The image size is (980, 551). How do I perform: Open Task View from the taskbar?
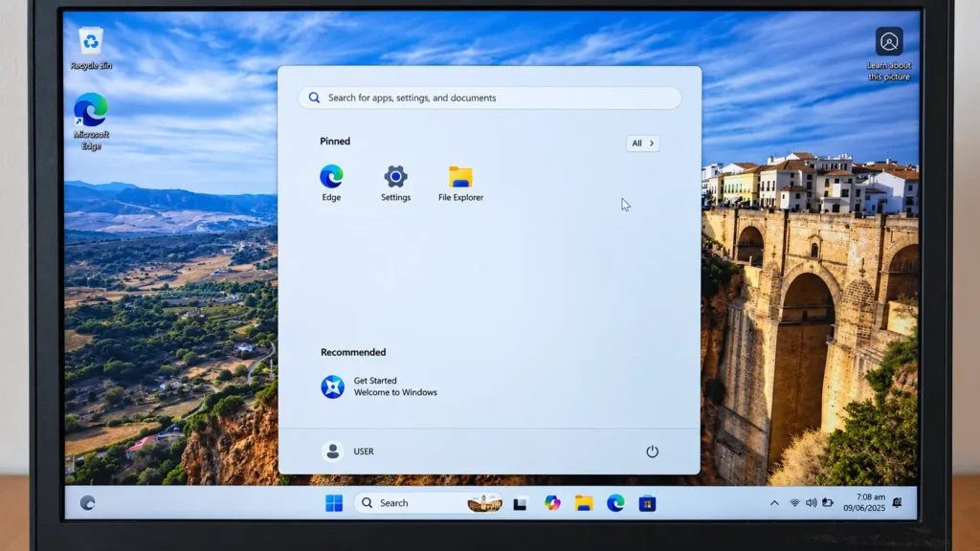(520, 503)
